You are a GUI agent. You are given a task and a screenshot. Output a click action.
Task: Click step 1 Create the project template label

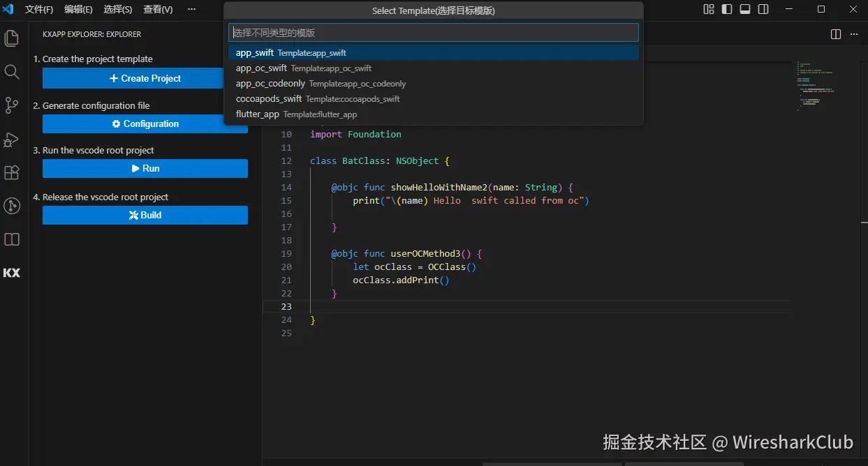(93, 59)
